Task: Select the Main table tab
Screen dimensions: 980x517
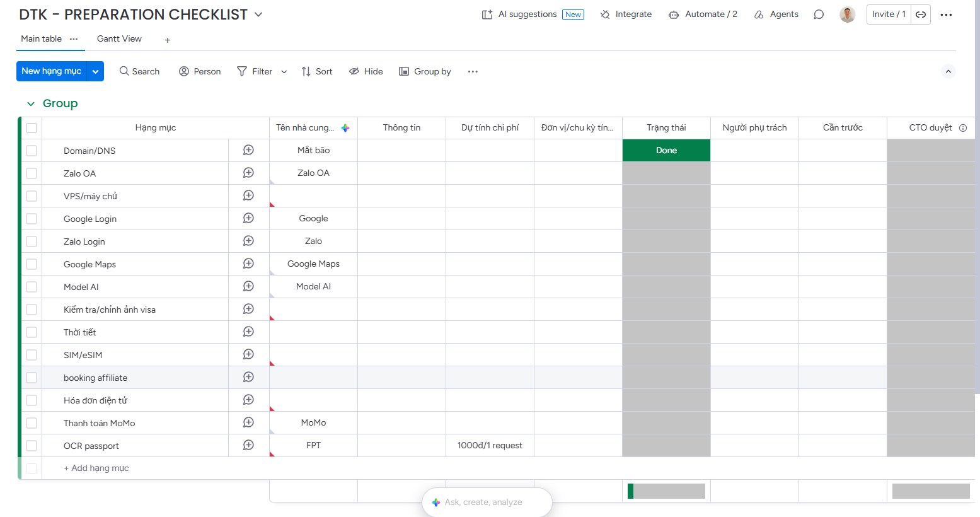Action: tap(42, 39)
